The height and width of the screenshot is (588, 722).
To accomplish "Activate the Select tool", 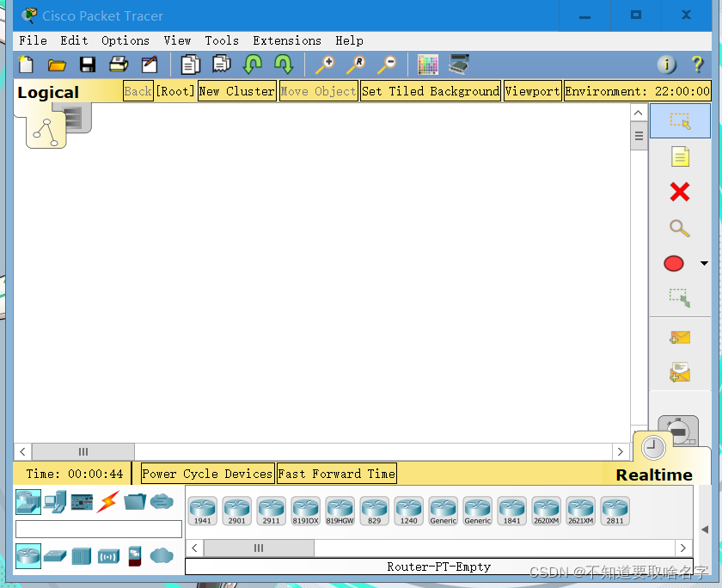I will [x=680, y=121].
